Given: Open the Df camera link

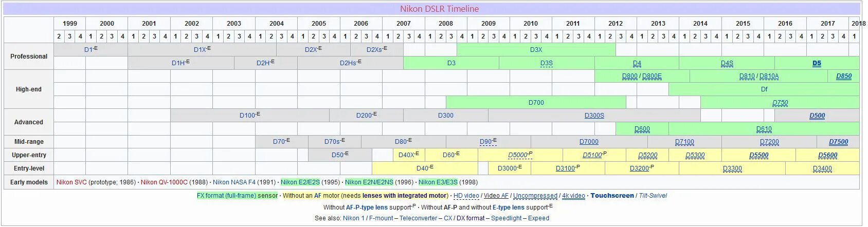Looking at the screenshot, I should pos(764,89).
